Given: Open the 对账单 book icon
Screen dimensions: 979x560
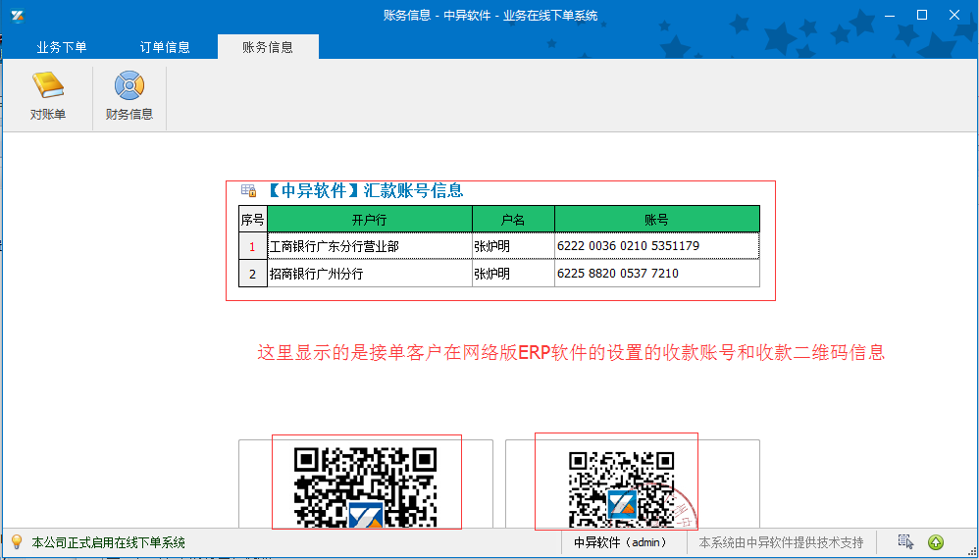Looking at the screenshot, I should click(48, 96).
